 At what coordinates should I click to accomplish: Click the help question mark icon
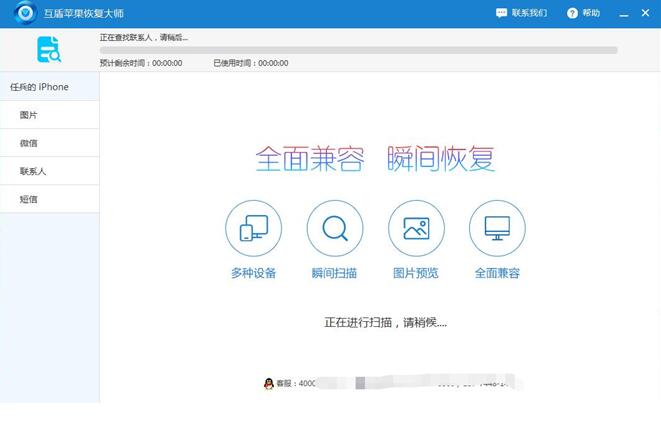point(572,13)
